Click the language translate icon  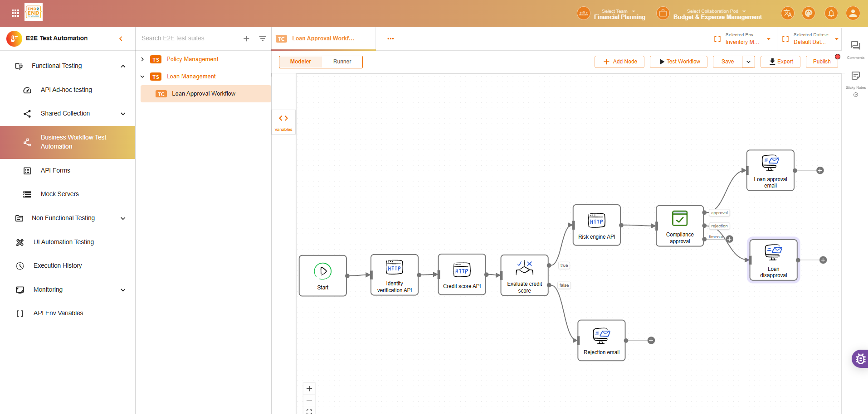tap(787, 13)
